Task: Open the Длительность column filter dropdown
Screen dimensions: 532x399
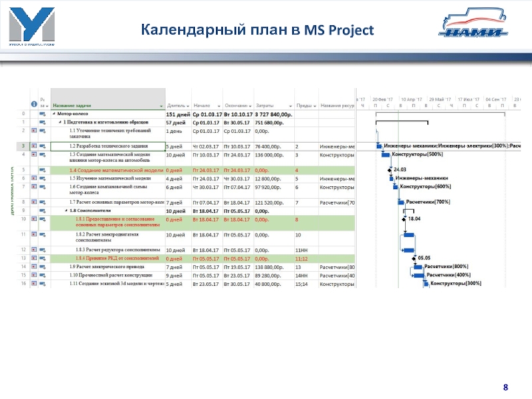Action: 188,106
